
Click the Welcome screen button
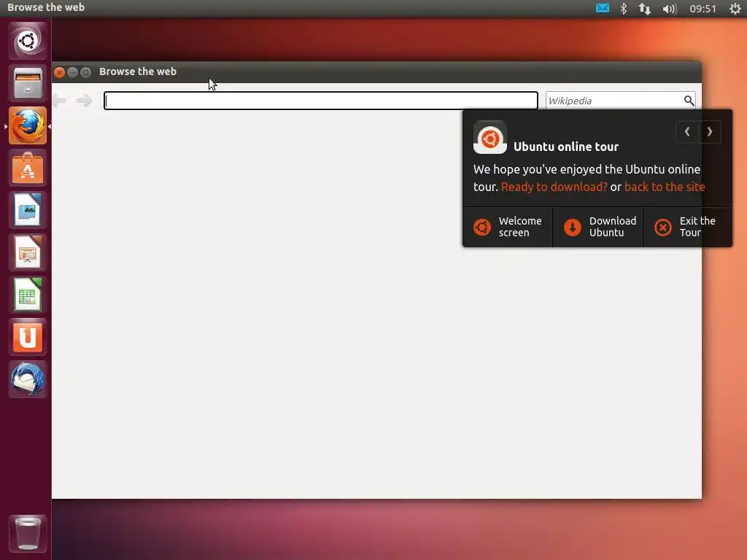click(508, 227)
